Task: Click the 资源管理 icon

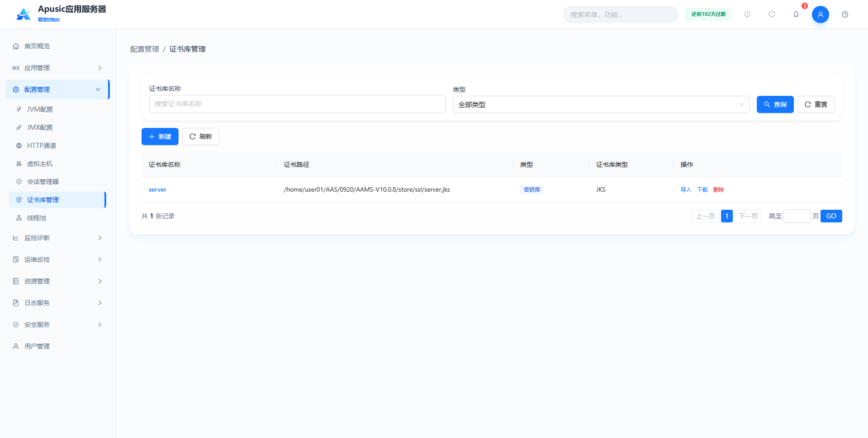Action: [x=16, y=281]
